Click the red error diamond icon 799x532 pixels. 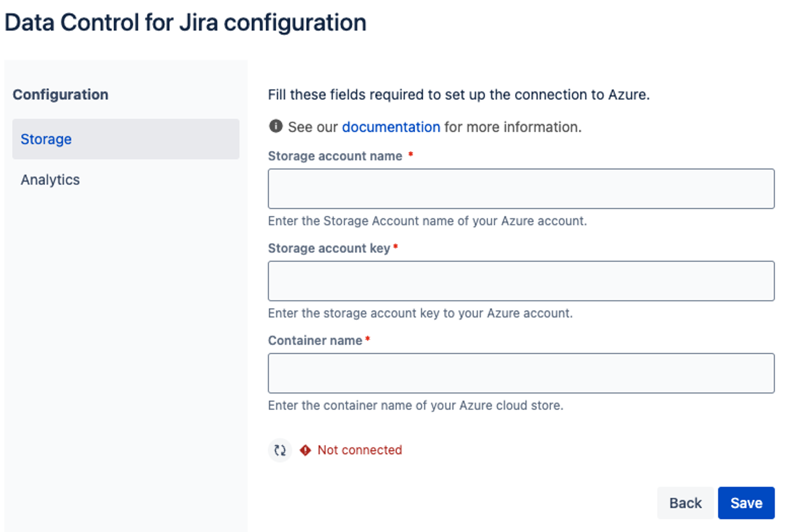tap(306, 450)
